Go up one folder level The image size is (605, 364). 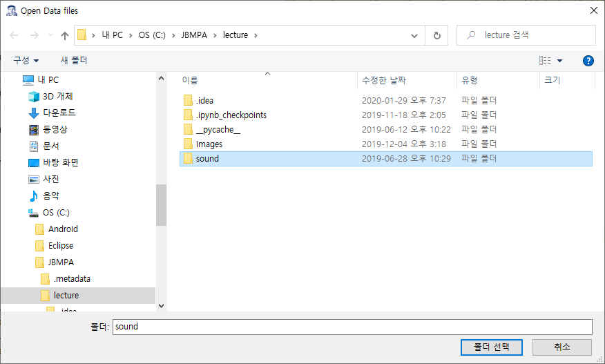tap(65, 35)
